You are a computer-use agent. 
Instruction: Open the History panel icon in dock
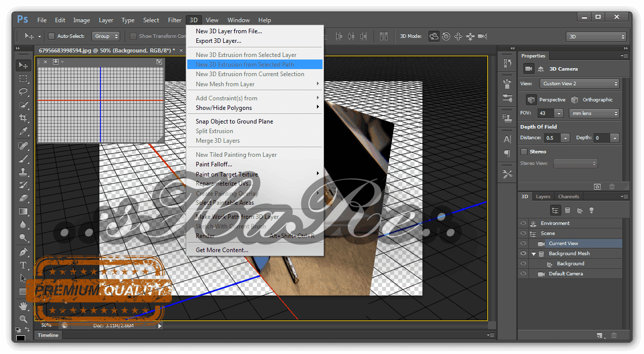pos(507,63)
